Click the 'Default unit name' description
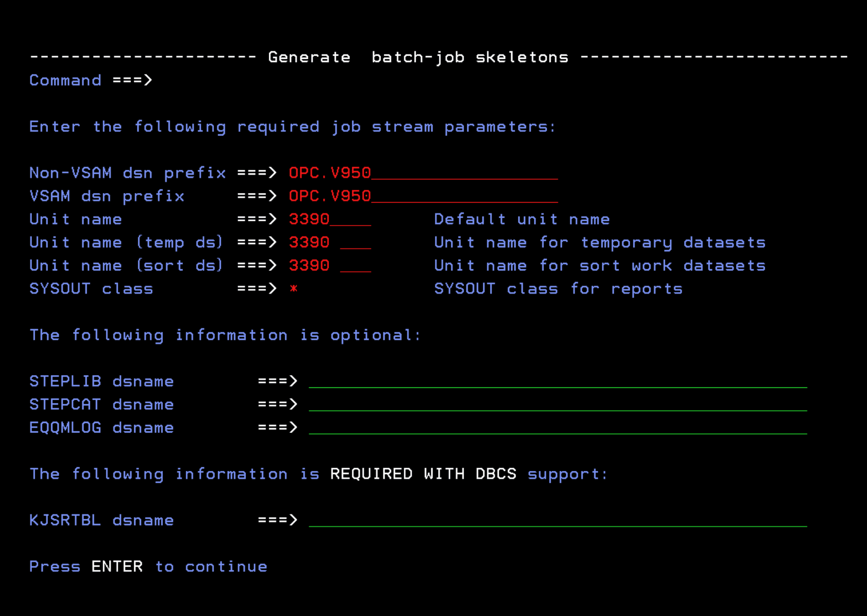Screen dimensions: 867x616 tap(522, 219)
